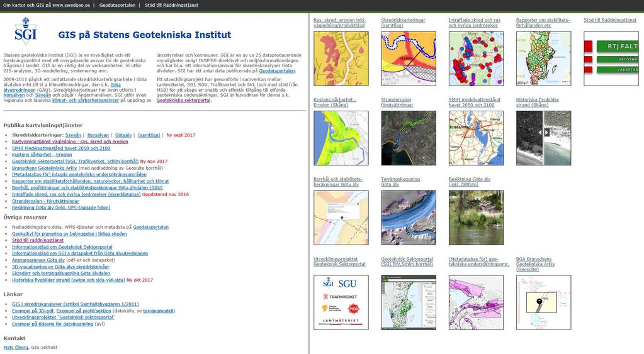Open the Stranderosion förutsättningar thumbnail image
644x354 pixels.
click(409, 138)
